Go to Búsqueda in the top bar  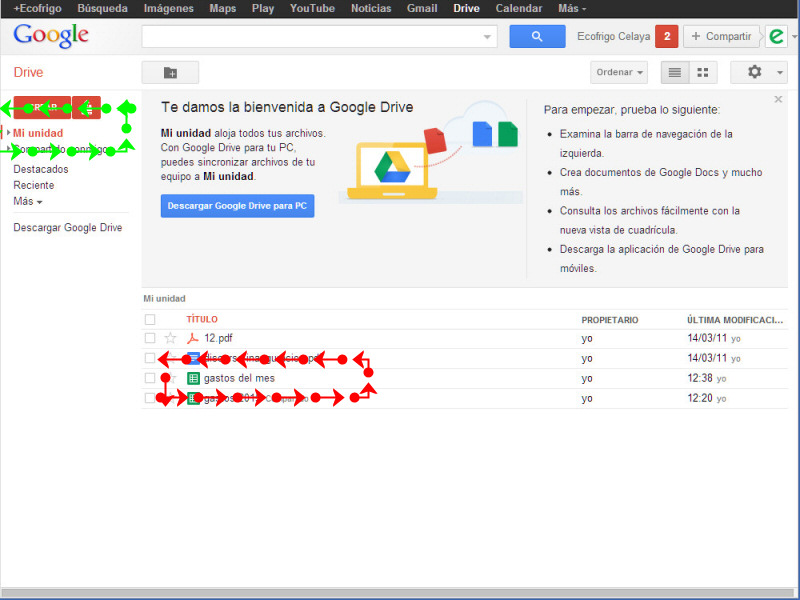click(x=103, y=9)
